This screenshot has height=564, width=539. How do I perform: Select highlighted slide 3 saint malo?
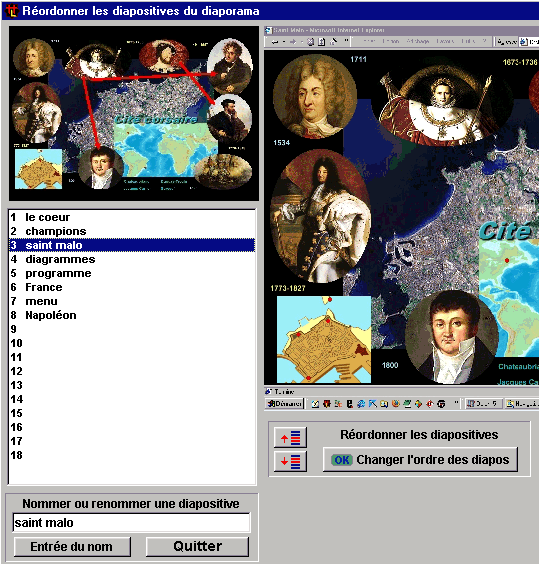(132, 245)
